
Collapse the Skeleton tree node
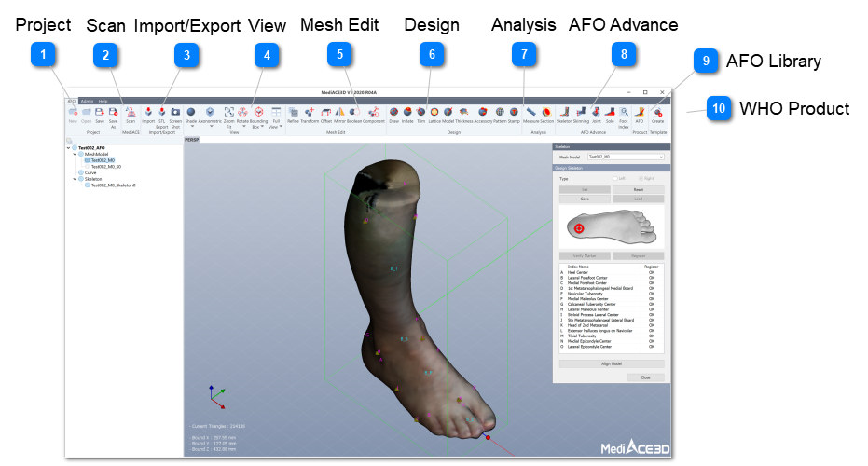pyautogui.click(x=75, y=179)
